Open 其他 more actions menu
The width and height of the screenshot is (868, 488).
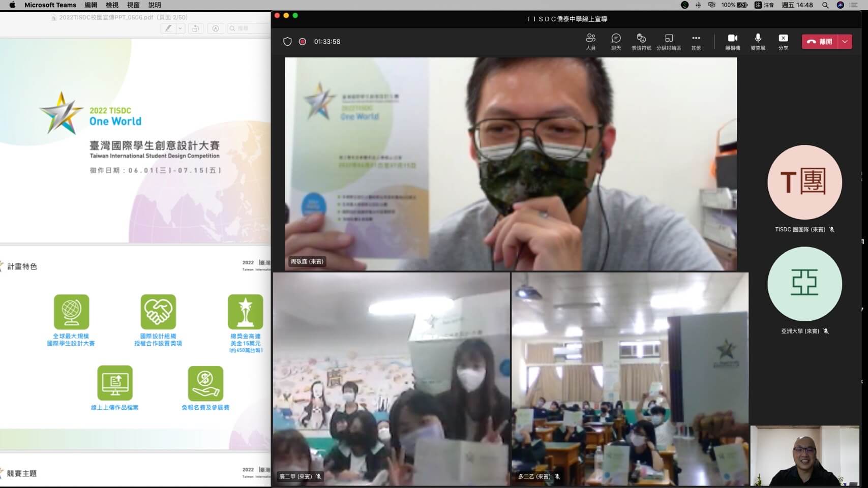click(696, 41)
